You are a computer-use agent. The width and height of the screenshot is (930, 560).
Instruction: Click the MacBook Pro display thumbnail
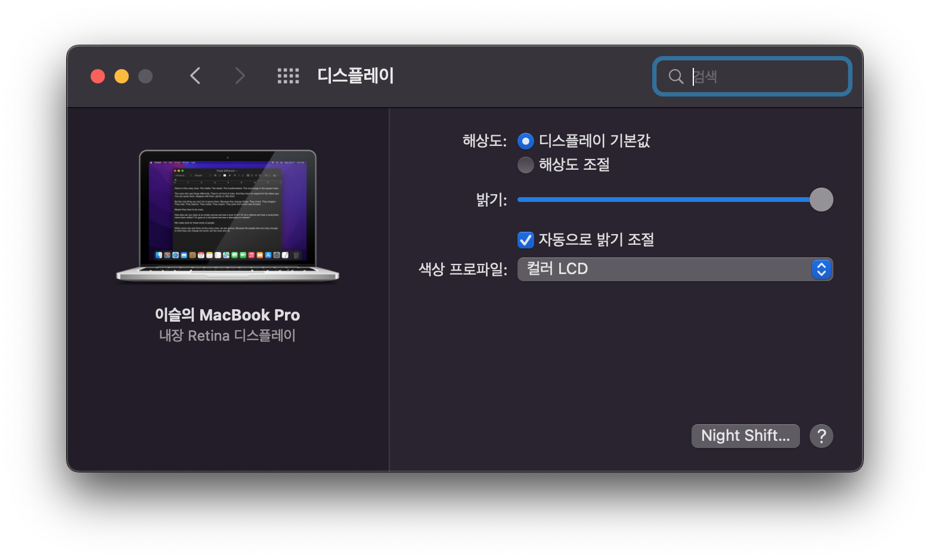228,216
